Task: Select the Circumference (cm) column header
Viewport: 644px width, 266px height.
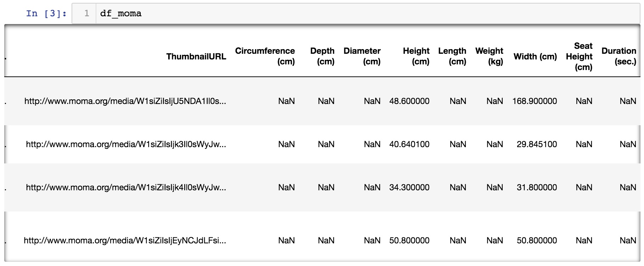Action: (265, 56)
